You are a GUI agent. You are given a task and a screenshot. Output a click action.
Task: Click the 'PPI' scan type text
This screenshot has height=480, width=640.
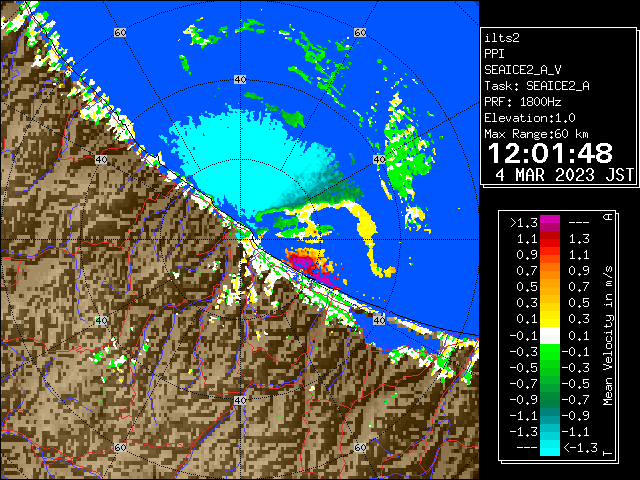494,54
